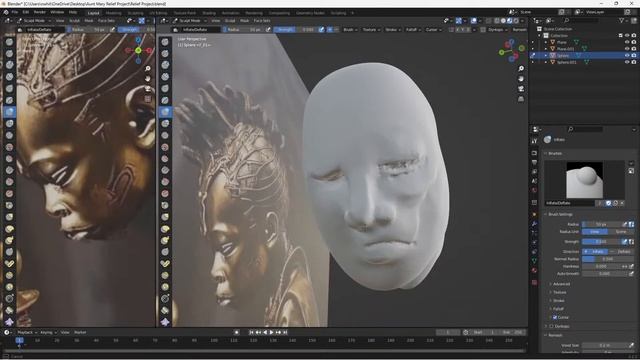
Task: Click the current frame marker on the timeline
Action: tap(19, 340)
